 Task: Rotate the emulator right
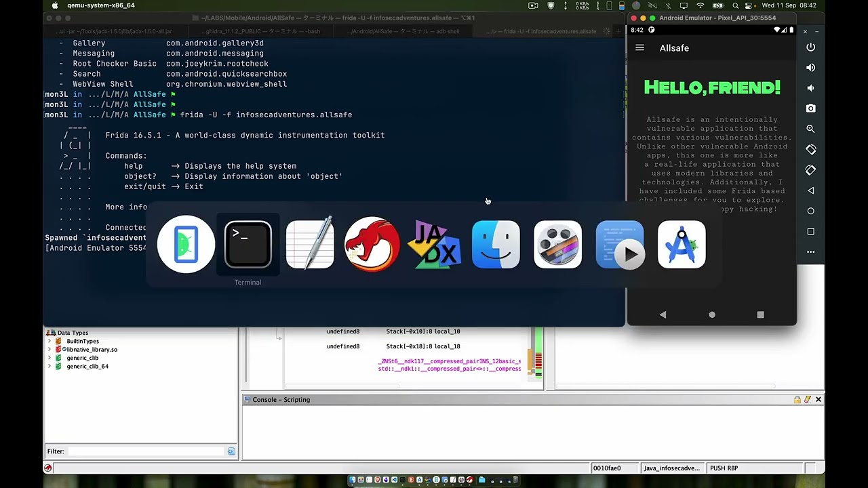point(810,170)
